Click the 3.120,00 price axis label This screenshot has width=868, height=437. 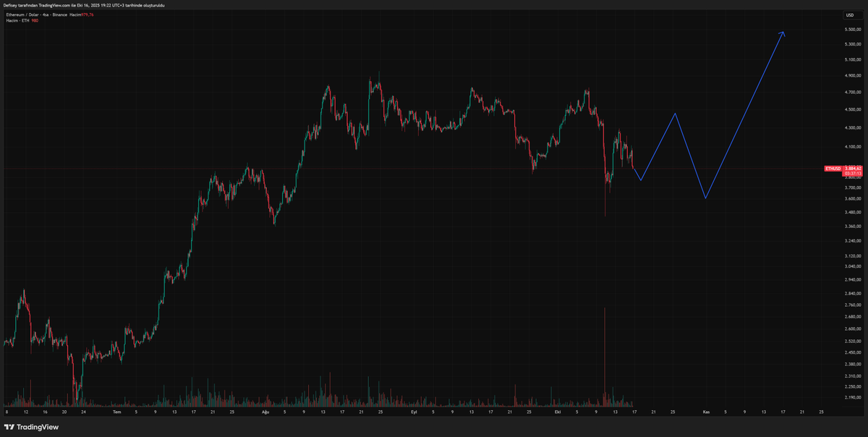click(x=852, y=255)
